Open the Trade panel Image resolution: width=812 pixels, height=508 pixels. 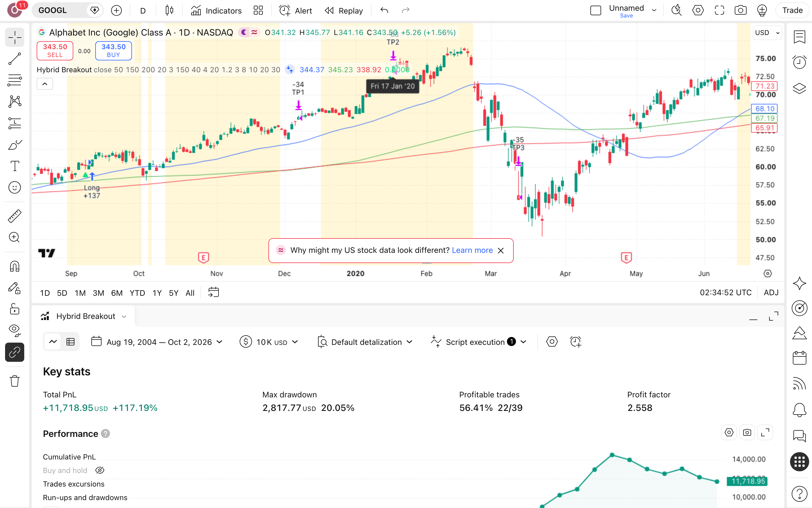pos(792,10)
